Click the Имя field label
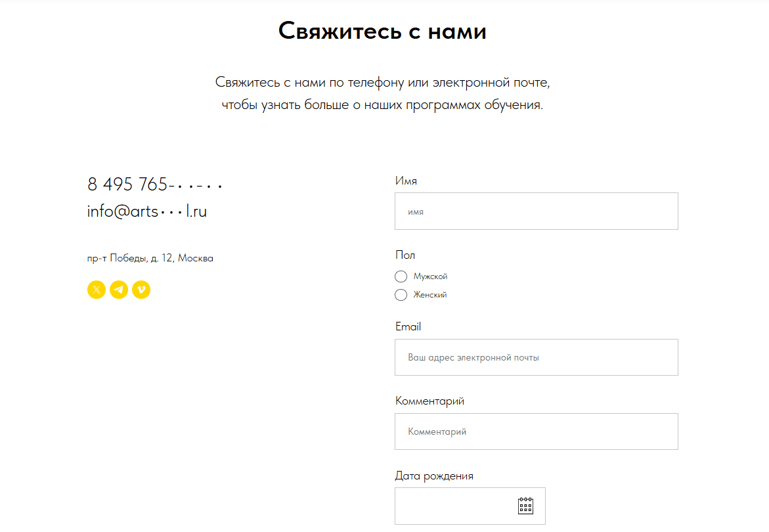This screenshot has height=532, width=769. 406,181
